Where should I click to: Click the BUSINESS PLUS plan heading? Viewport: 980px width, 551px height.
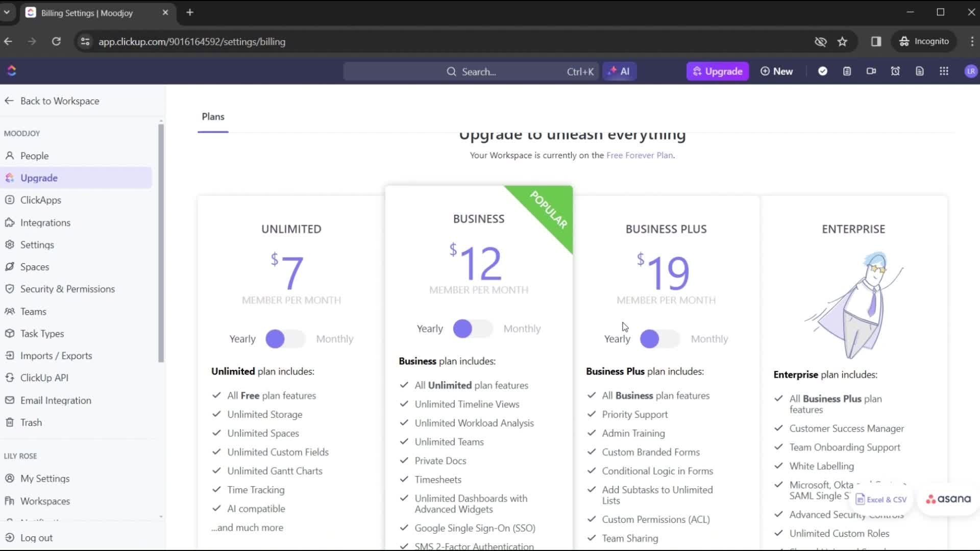point(666,229)
